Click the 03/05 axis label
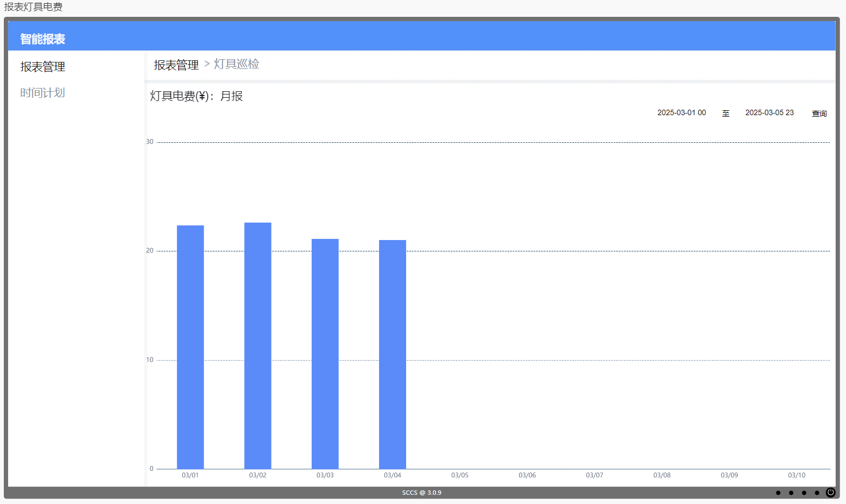This screenshot has width=846, height=504. coord(460,475)
